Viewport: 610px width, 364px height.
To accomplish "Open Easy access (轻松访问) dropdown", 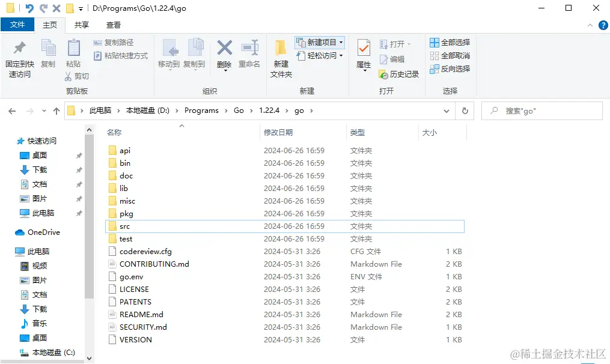I will click(x=320, y=56).
